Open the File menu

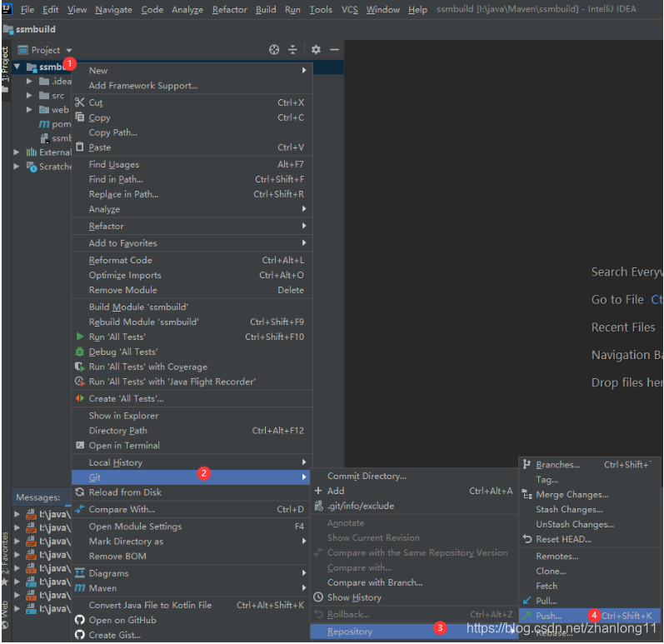pyautogui.click(x=27, y=9)
